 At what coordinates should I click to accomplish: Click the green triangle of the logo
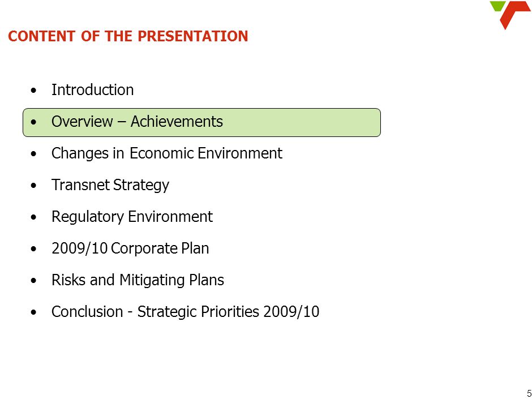click(497, 6)
